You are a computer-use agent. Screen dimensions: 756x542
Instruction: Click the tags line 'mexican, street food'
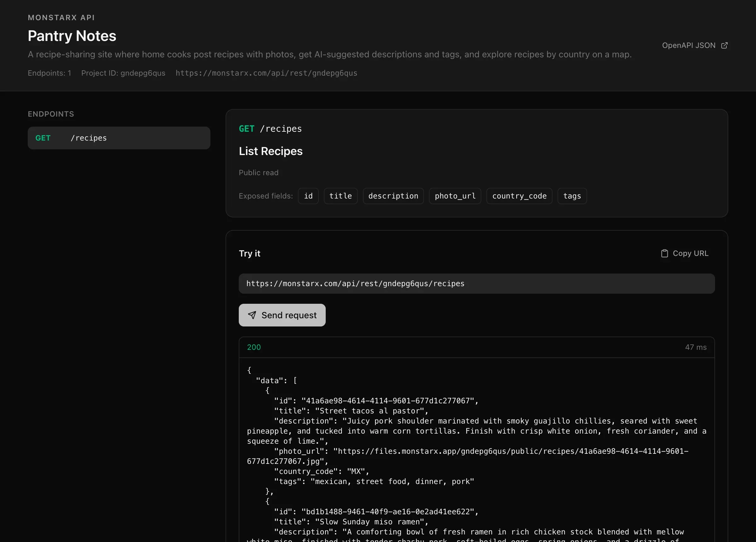click(x=374, y=481)
